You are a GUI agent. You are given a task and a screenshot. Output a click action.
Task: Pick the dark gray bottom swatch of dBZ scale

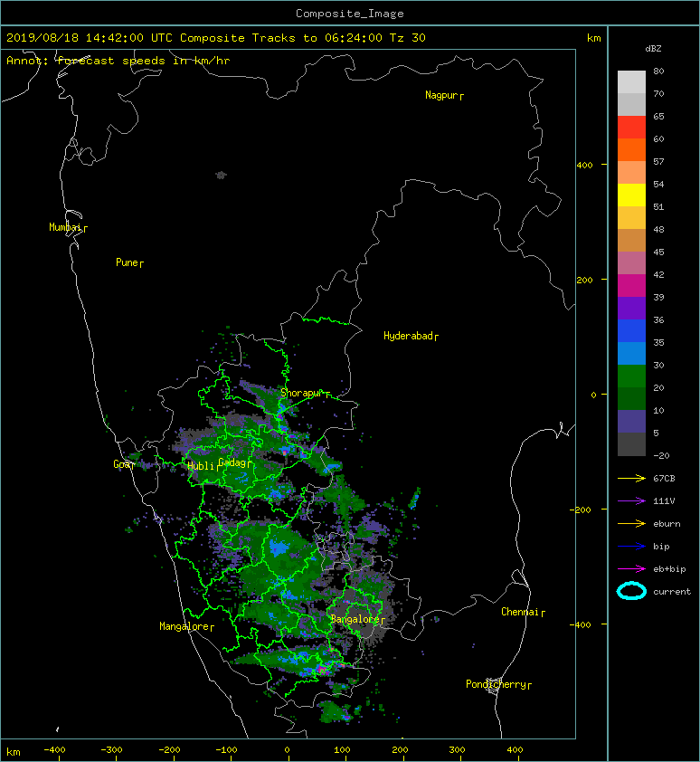pos(631,444)
